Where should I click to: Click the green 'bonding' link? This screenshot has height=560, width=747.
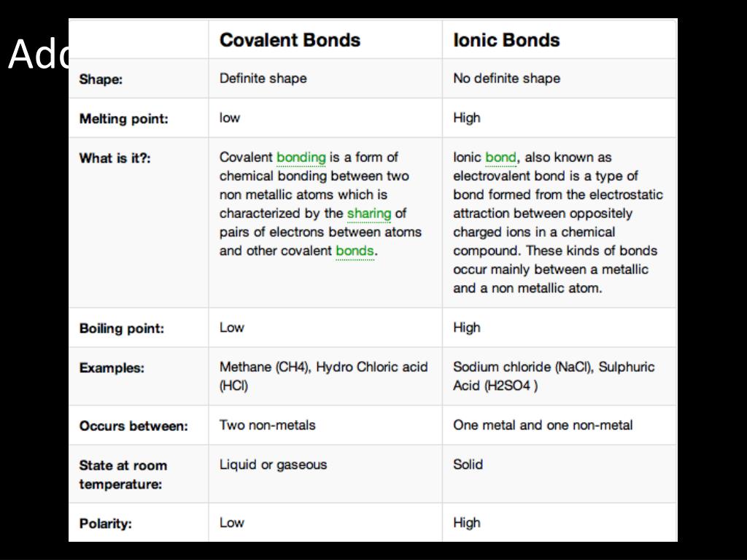(301, 157)
